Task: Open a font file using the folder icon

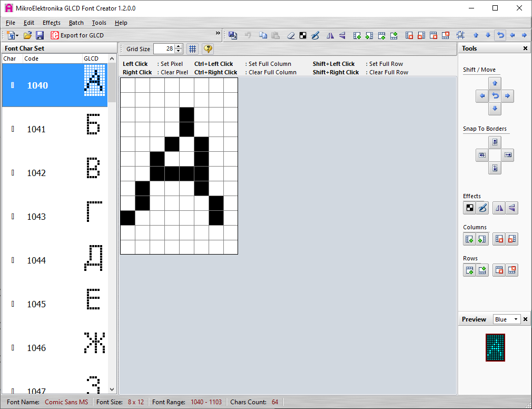Action: pyautogui.click(x=27, y=35)
